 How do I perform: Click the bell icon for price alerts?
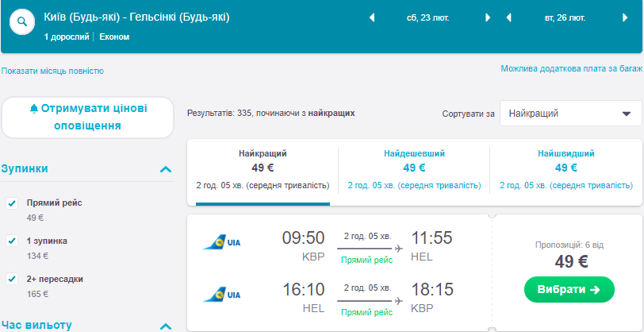point(33,109)
